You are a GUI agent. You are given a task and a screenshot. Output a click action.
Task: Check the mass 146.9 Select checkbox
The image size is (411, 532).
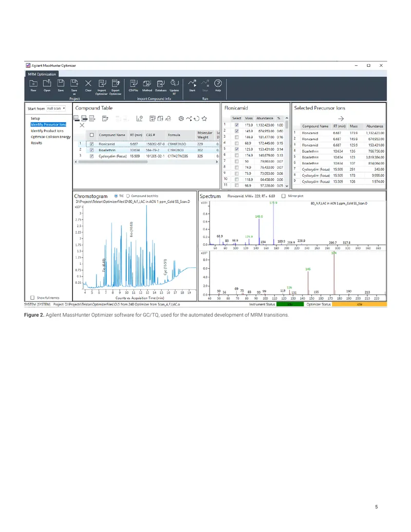(237, 137)
